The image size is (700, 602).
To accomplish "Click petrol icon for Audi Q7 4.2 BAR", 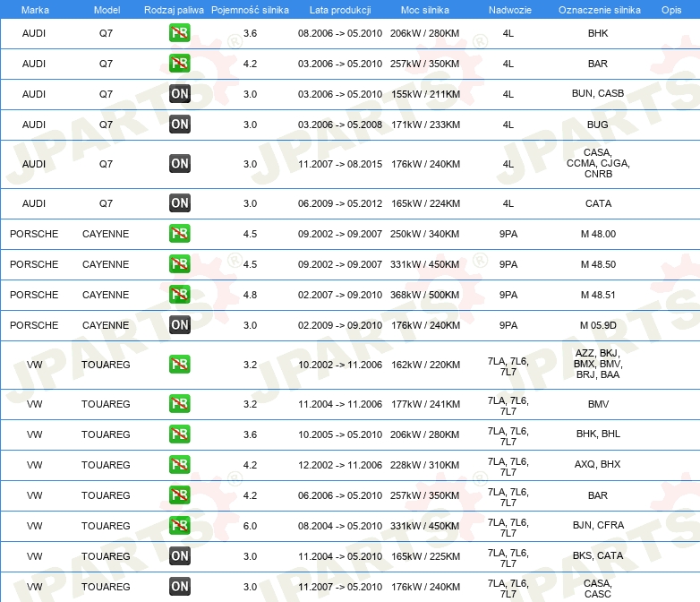I will (x=179, y=64).
